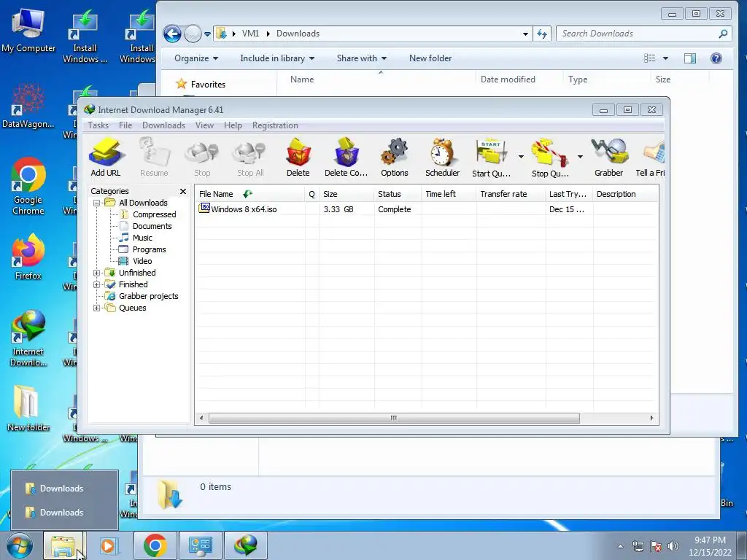The image size is (747, 560).
Task: Click Explorer Back navigation button
Action: coord(172,34)
